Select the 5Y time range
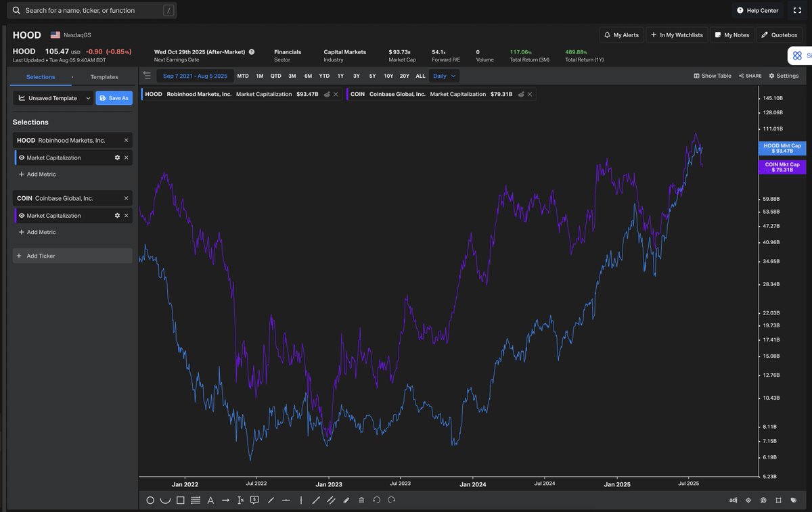The height and width of the screenshot is (512, 812). pyautogui.click(x=372, y=76)
